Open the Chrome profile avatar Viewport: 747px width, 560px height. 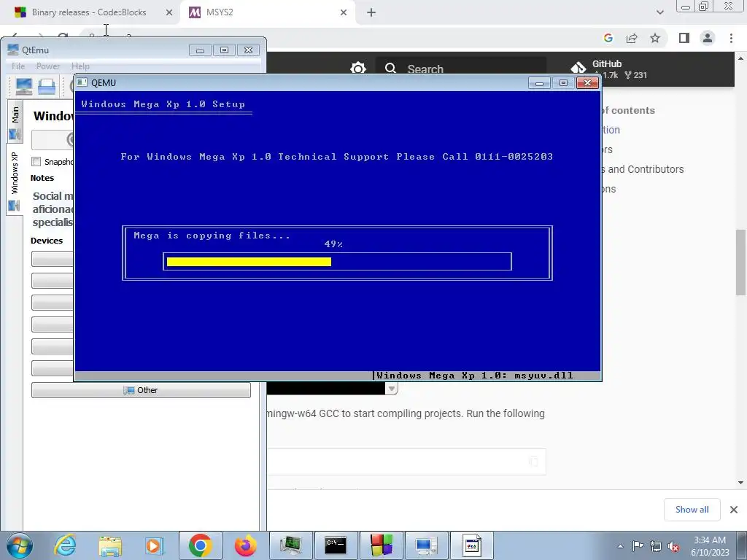click(x=708, y=38)
